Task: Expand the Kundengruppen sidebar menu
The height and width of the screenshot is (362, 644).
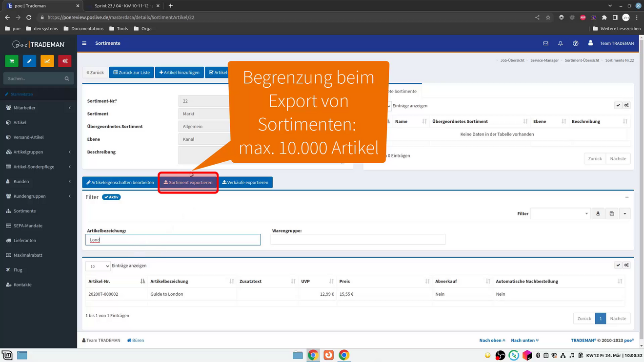Action: coord(38,196)
